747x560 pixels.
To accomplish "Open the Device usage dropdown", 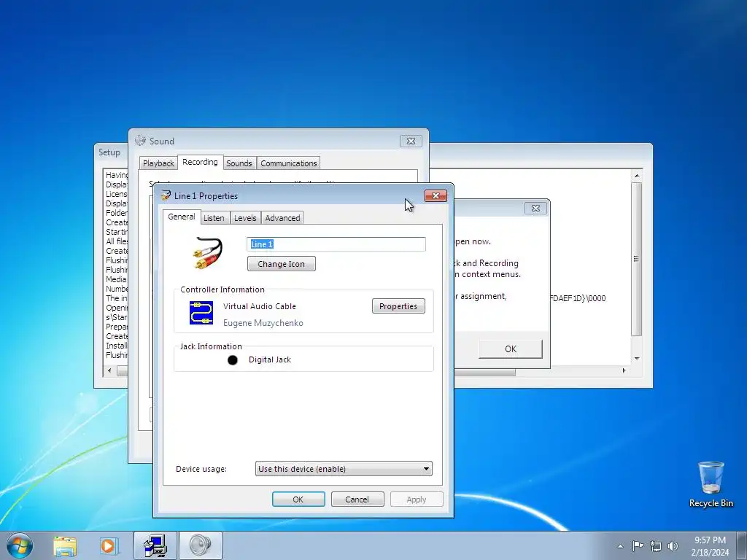I will (x=344, y=469).
